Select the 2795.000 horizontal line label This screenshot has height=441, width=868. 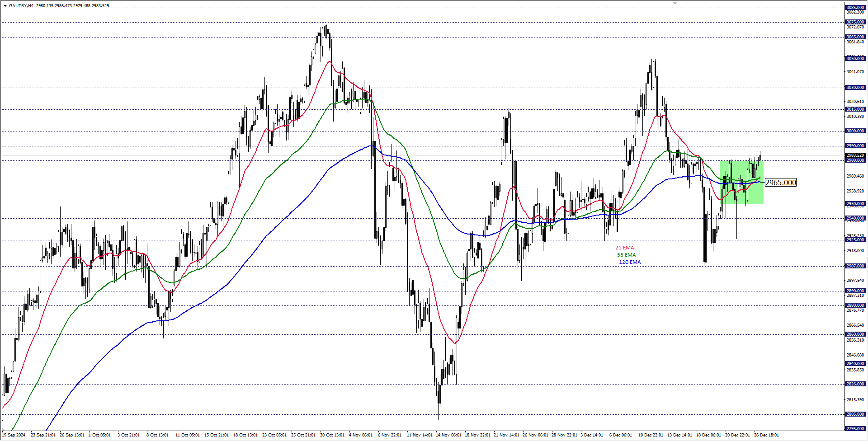855,429
